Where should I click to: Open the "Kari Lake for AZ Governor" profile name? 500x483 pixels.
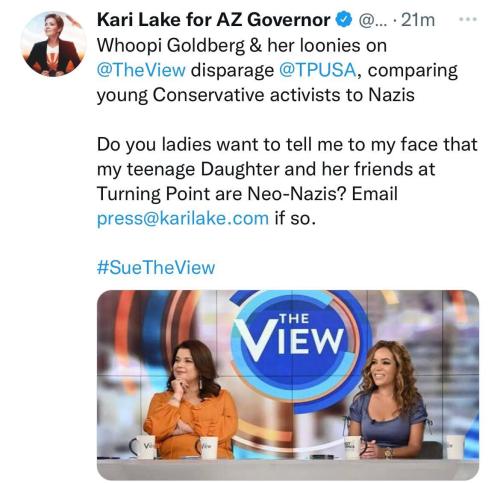(213, 20)
